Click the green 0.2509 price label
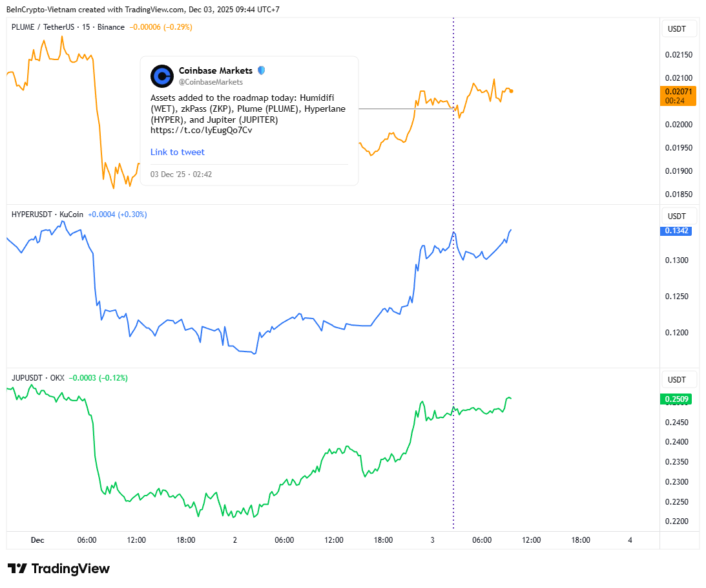 [x=676, y=399]
